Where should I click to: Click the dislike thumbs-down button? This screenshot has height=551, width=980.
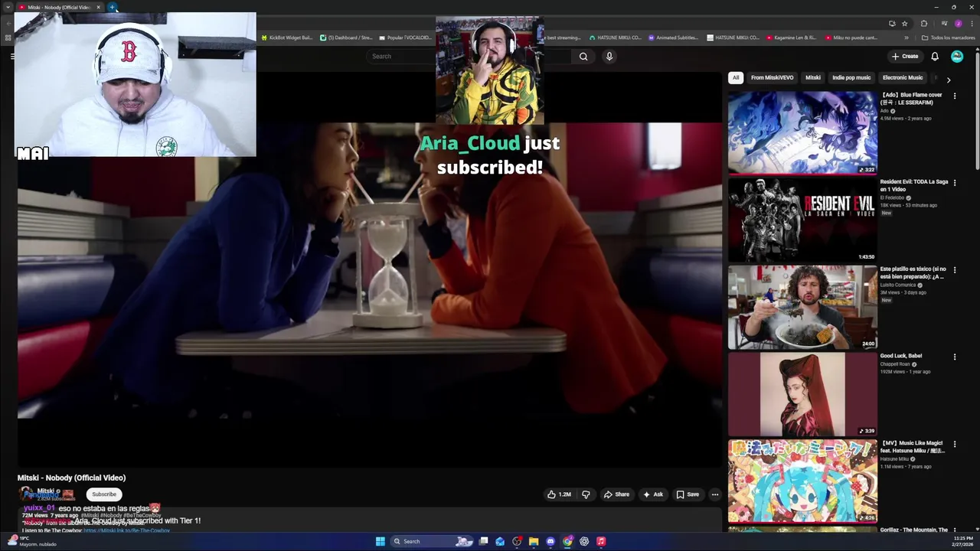(x=586, y=494)
